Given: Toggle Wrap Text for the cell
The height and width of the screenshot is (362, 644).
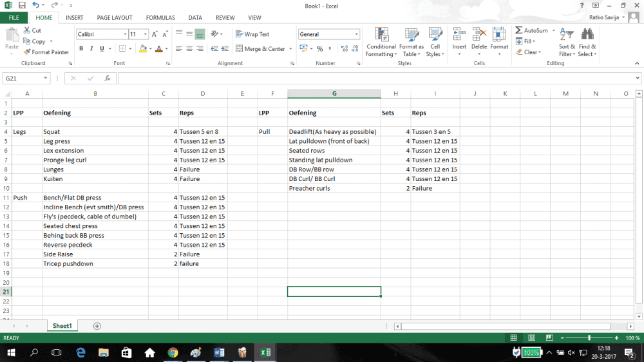Looking at the screenshot, I should click(x=252, y=34).
